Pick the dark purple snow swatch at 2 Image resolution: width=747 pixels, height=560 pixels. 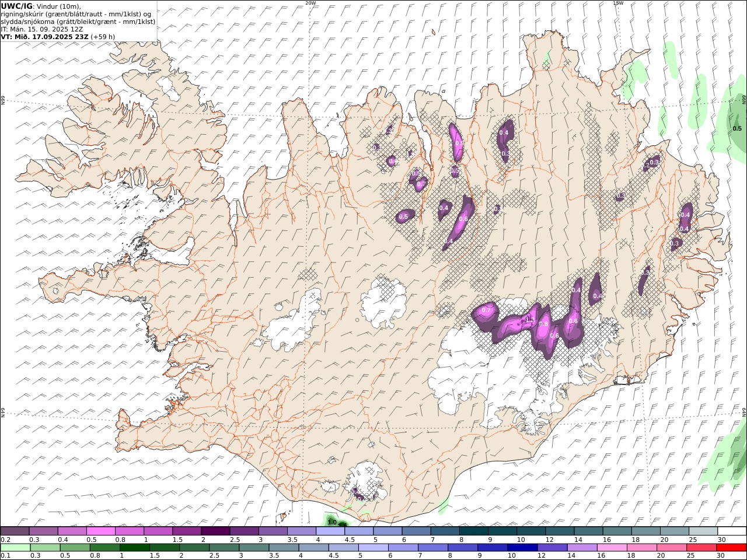(215, 531)
